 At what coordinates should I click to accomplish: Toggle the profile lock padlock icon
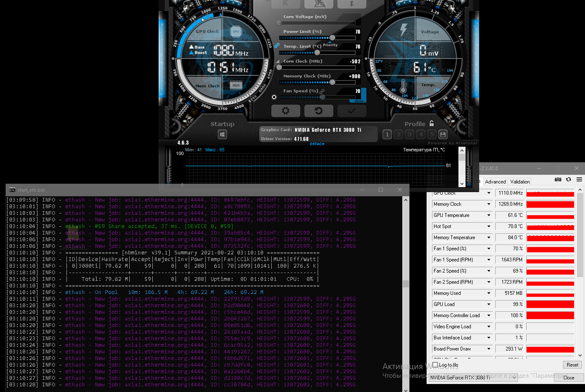[x=431, y=123]
